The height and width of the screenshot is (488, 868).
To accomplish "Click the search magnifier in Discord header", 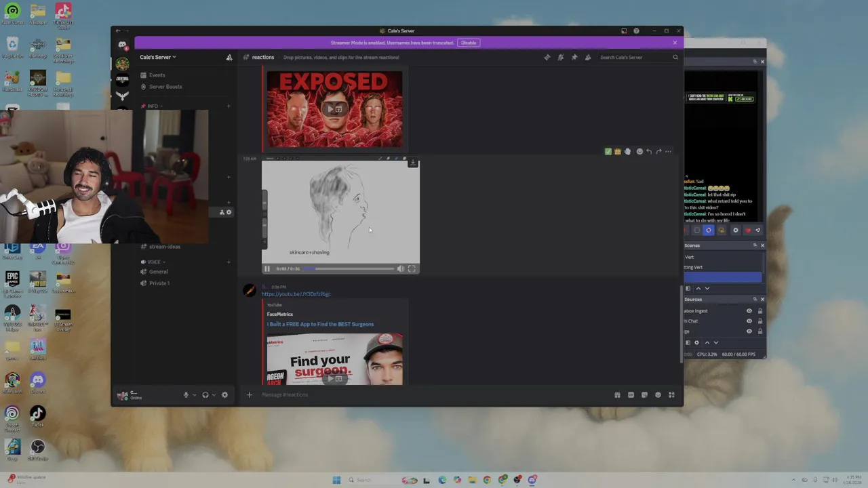I will point(675,58).
